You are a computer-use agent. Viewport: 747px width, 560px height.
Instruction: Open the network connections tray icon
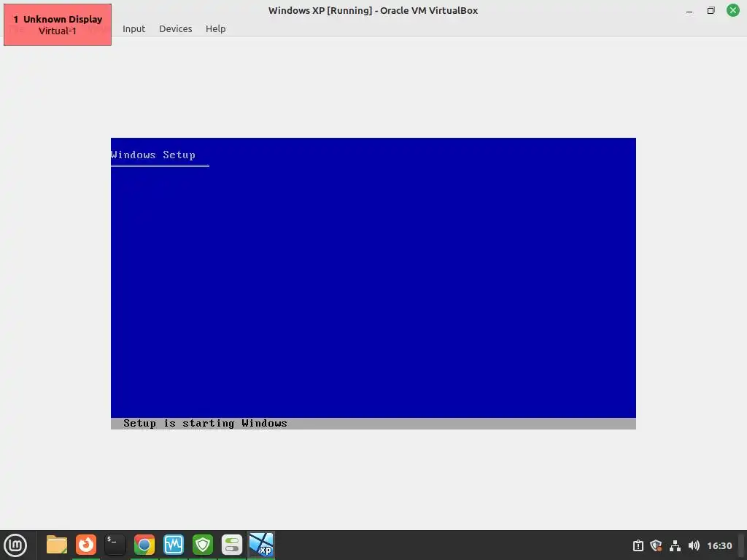[x=675, y=545]
